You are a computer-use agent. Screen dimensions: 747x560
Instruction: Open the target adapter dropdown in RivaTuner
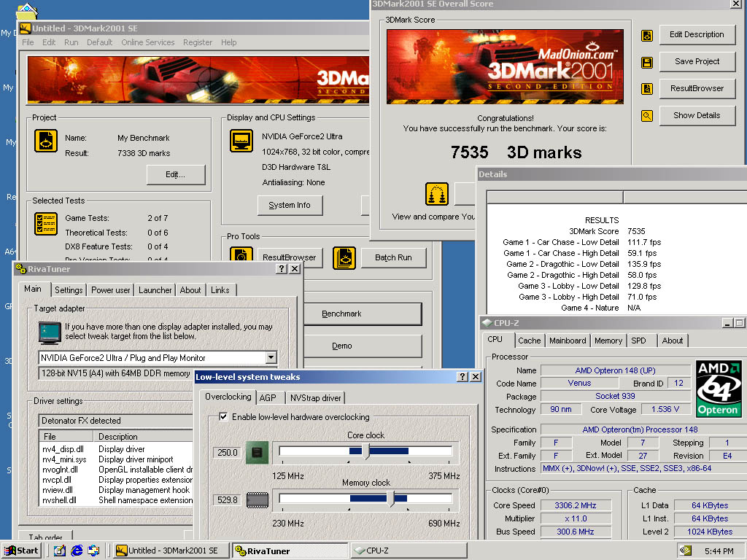point(271,357)
